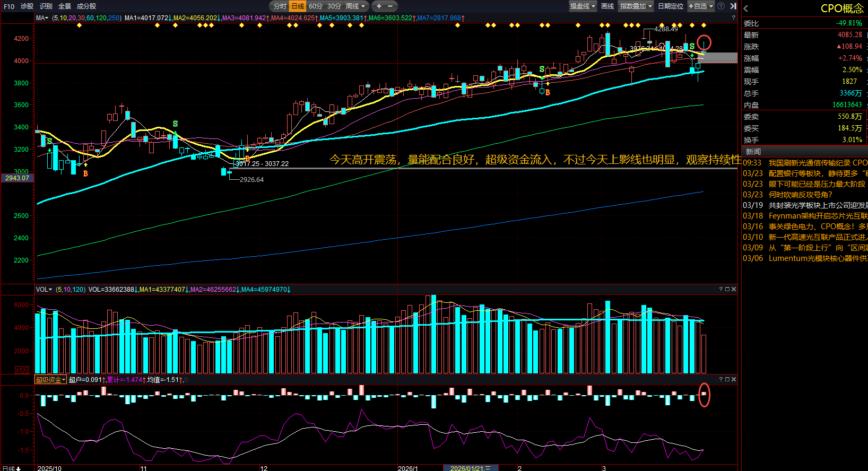The image size is (868, 471).
Task: Click the zoom in plus button
Action: tap(379, 6)
